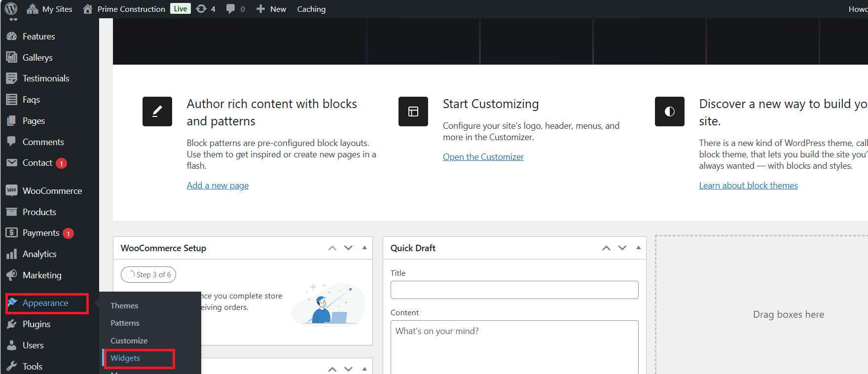Open Themes from Appearance submenu
The width and height of the screenshot is (868, 374).
pyautogui.click(x=124, y=306)
